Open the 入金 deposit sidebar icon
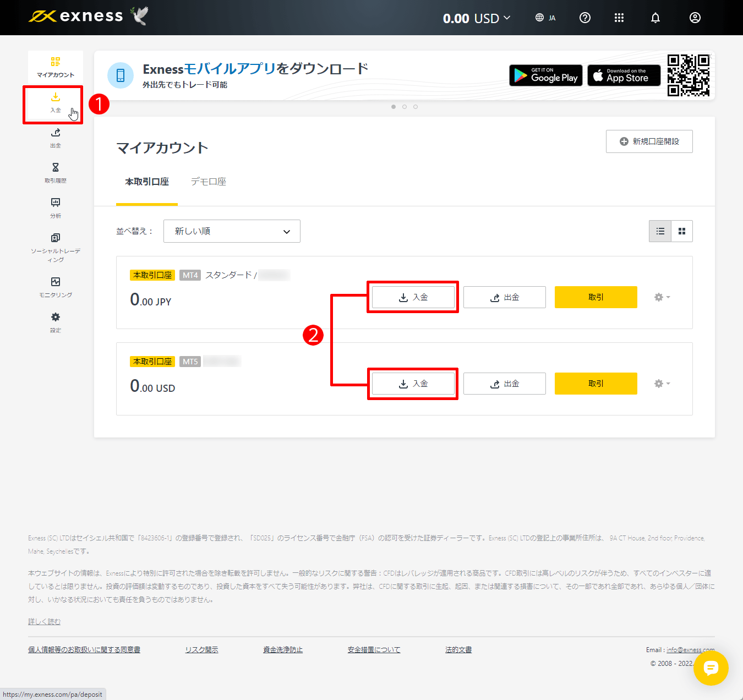Viewport: 743px width, 700px height. (x=54, y=103)
